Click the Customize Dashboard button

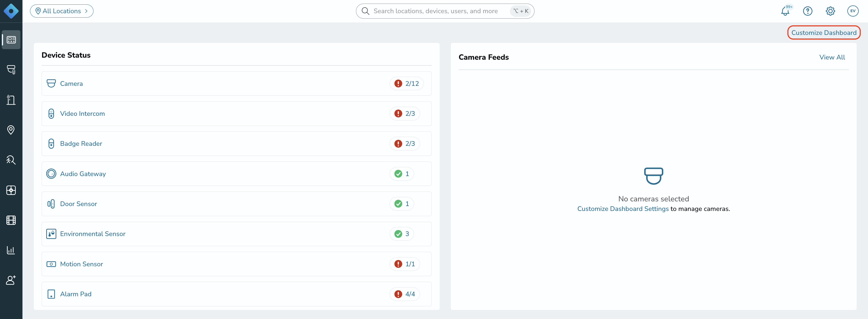pos(824,33)
